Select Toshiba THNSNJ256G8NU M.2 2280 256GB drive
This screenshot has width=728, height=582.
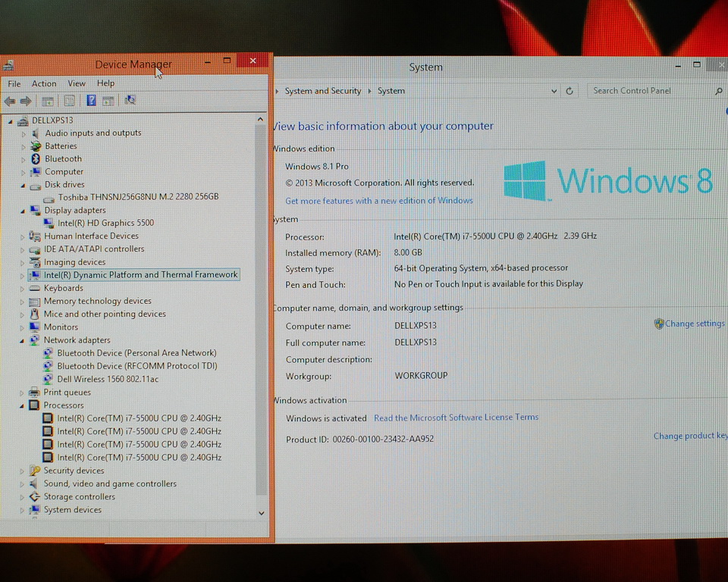[138, 197]
